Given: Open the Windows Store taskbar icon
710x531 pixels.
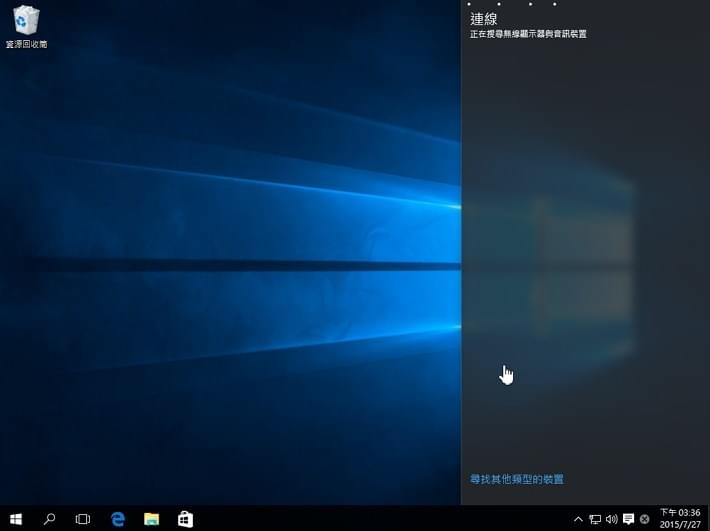Looking at the screenshot, I should pyautogui.click(x=185, y=519).
